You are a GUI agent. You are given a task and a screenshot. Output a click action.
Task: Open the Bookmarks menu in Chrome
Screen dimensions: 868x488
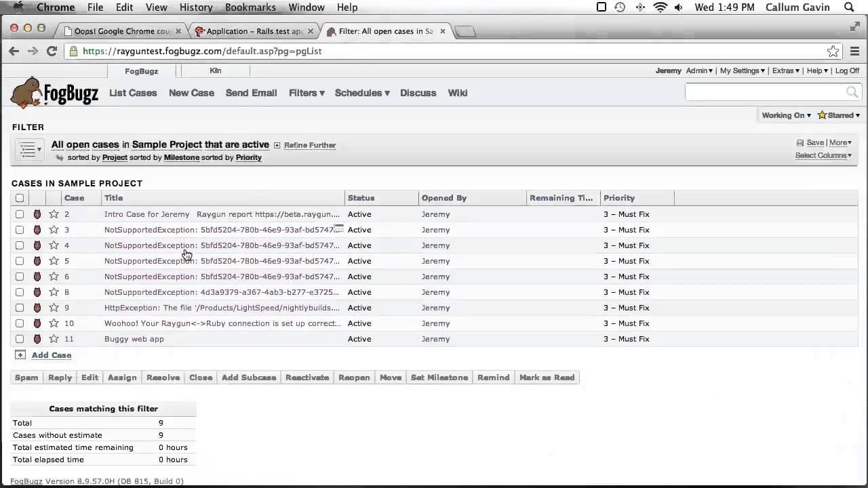251,7
